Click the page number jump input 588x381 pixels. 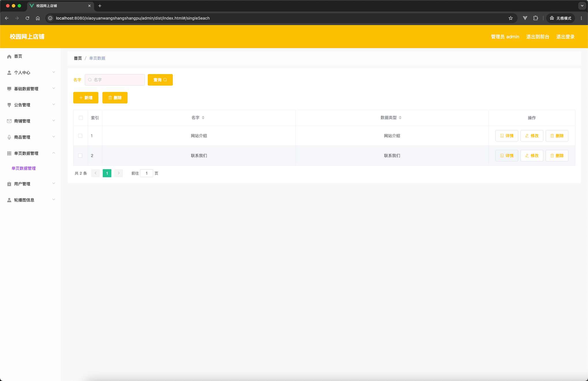coord(147,173)
